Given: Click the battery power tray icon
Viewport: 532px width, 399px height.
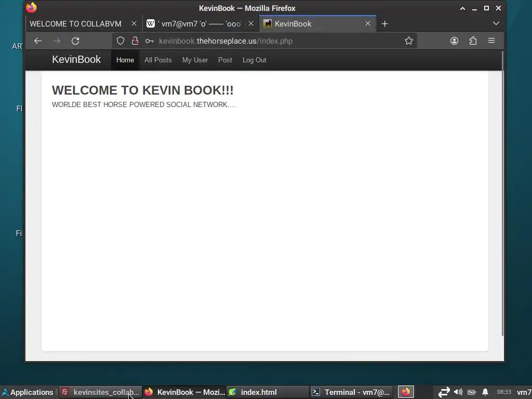Looking at the screenshot, I should coord(472,392).
